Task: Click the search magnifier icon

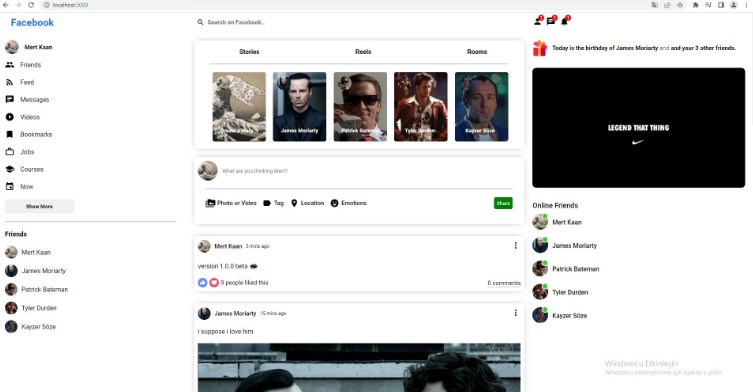Action: coord(200,22)
